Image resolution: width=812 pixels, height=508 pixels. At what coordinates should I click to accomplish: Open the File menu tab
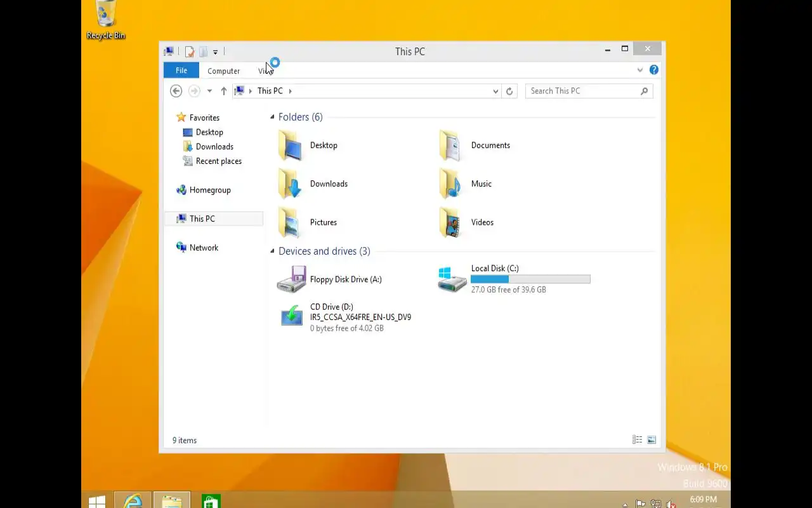181,70
